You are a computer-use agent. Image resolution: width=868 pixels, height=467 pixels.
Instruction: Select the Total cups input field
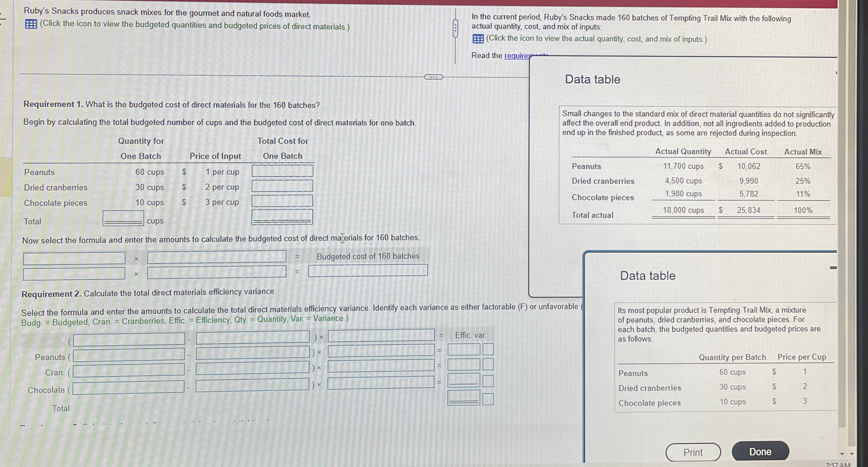pyautogui.click(x=123, y=219)
